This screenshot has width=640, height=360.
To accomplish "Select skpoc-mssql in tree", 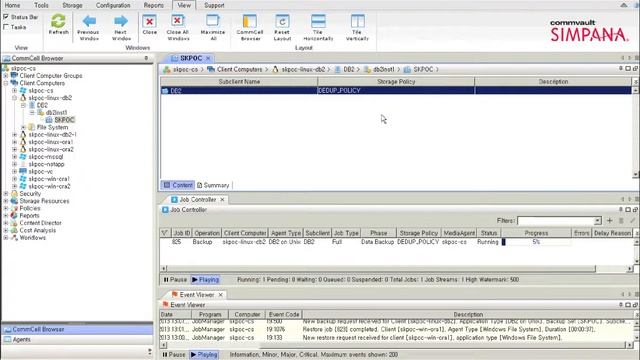I will (x=46, y=157).
